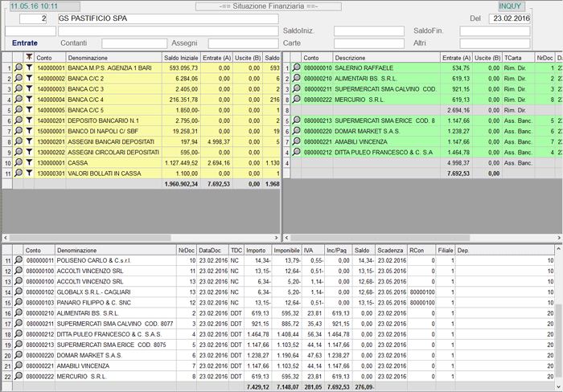Sort bottom table by Scadenza column header
Screen dimensions: 563x392
[x=392, y=251]
